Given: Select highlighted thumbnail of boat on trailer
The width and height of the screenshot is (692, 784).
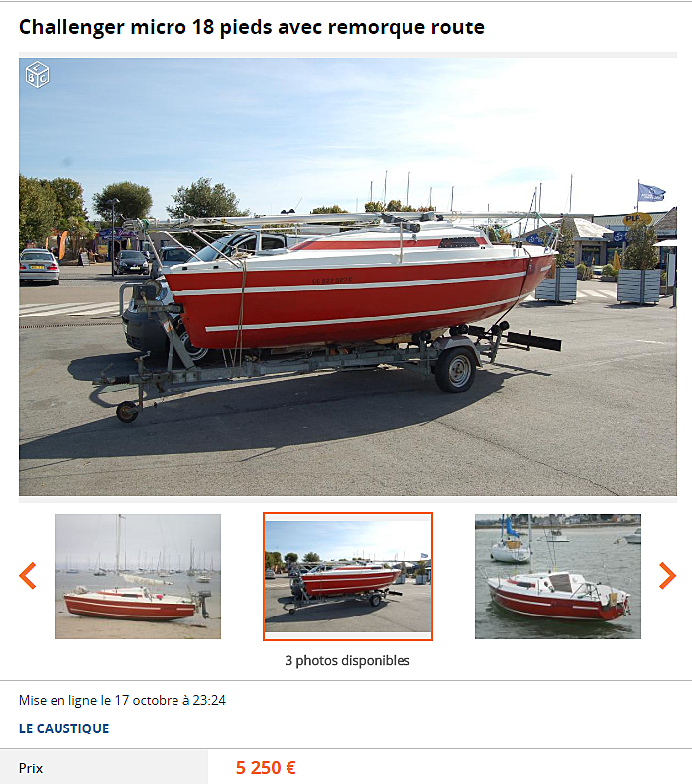Looking at the screenshot, I should click(348, 577).
